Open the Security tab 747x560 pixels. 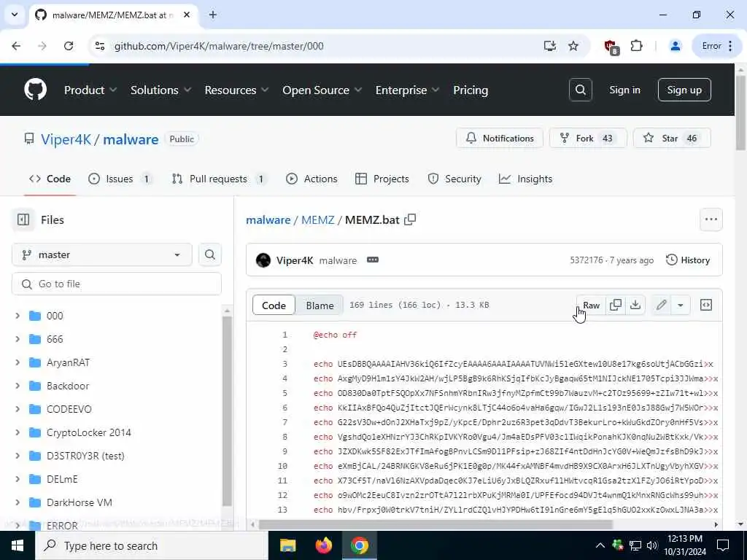pos(454,179)
